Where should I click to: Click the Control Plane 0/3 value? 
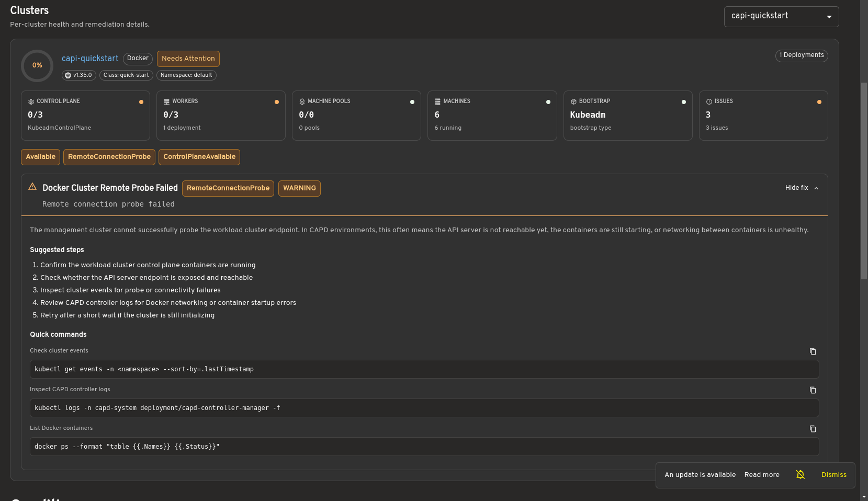[35, 115]
